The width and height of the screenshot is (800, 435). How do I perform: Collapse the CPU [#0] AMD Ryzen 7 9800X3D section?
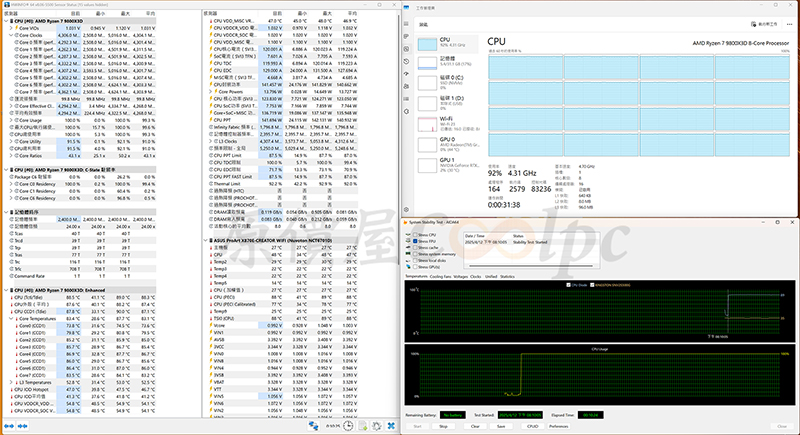[x=5, y=21]
